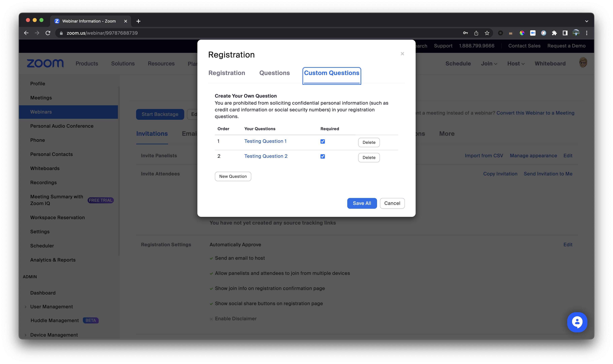
Task: Click Import from CSV
Action: 484,156
